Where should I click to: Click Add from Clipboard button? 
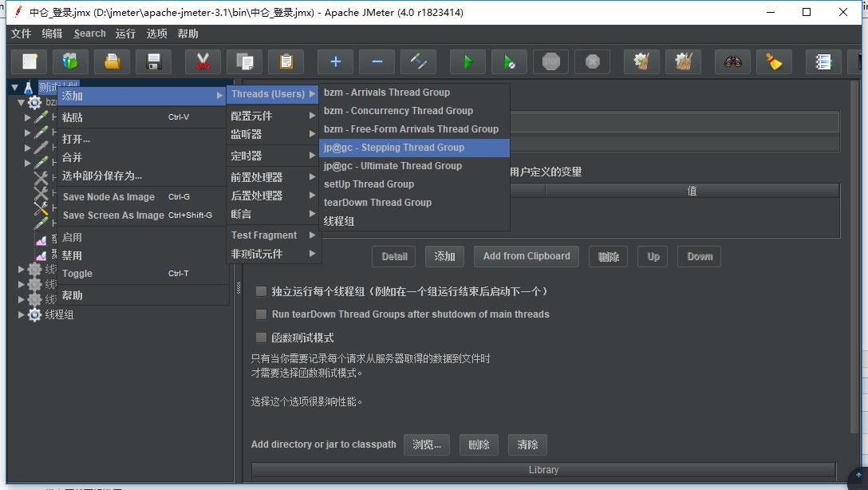527,256
